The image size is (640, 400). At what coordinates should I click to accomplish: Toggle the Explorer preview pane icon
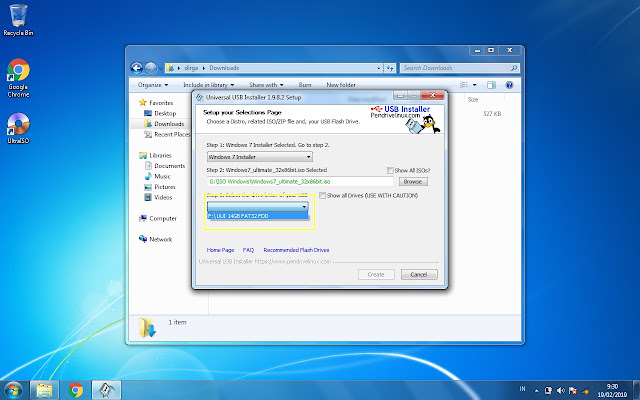tap(491, 85)
